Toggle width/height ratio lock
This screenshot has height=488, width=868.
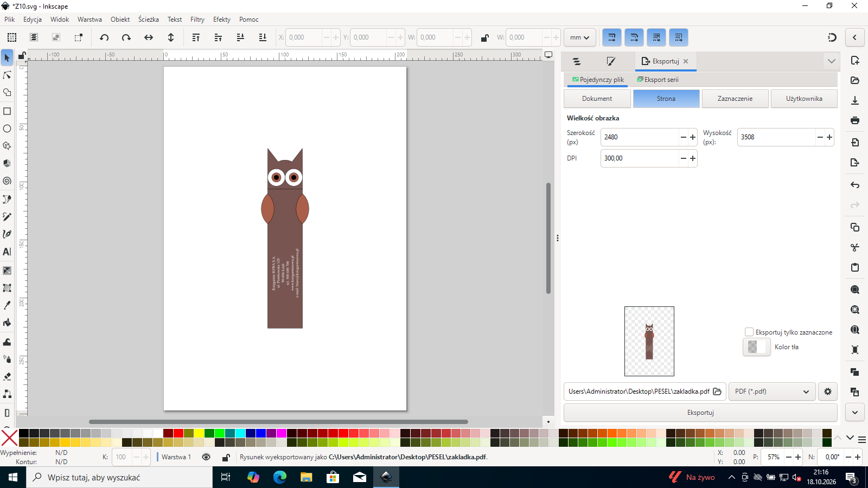(484, 37)
